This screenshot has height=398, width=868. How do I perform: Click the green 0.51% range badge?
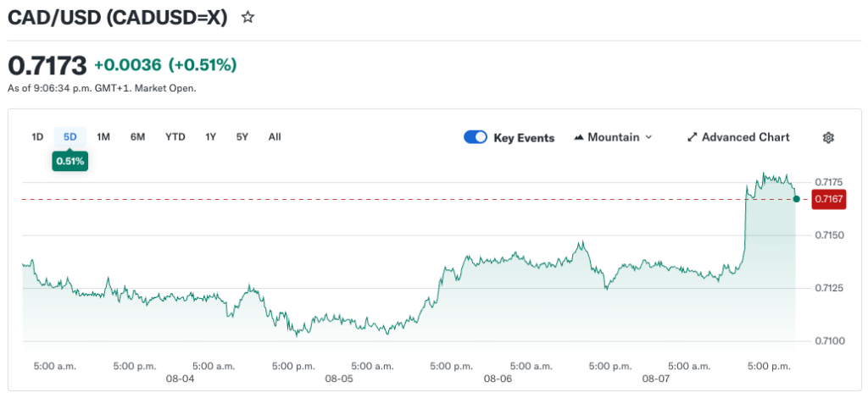point(70,162)
